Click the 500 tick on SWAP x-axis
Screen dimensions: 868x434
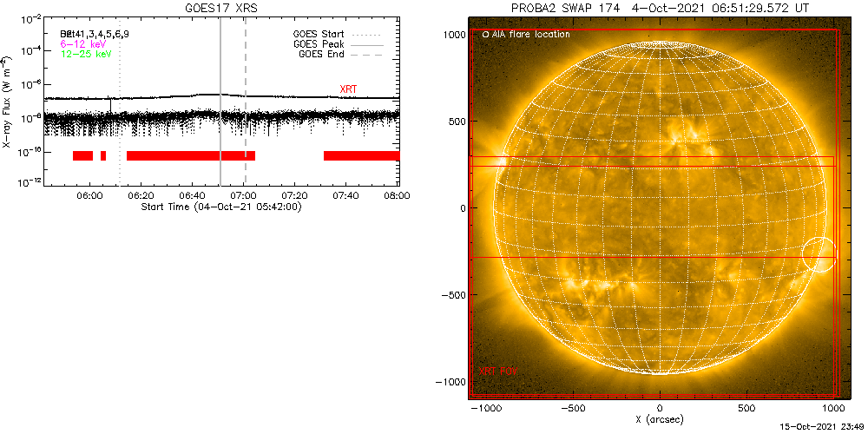coord(746,409)
